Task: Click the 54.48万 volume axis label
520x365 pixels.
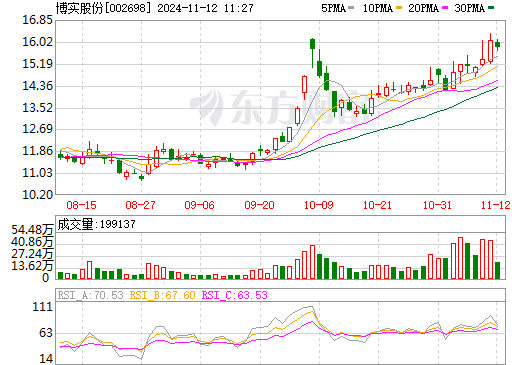Action: (x=32, y=230)
